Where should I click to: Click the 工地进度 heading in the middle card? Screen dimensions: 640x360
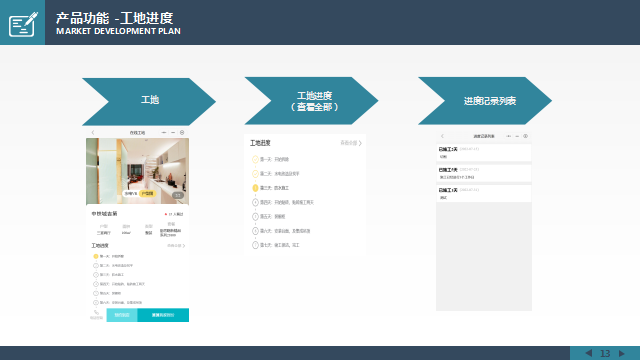260,143
